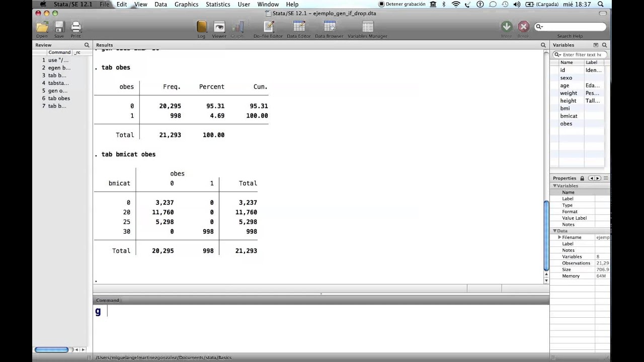Click the _rc column header in Review
Image resolution: width=644 pixels, height=362 pixels.
click(77, 52)
